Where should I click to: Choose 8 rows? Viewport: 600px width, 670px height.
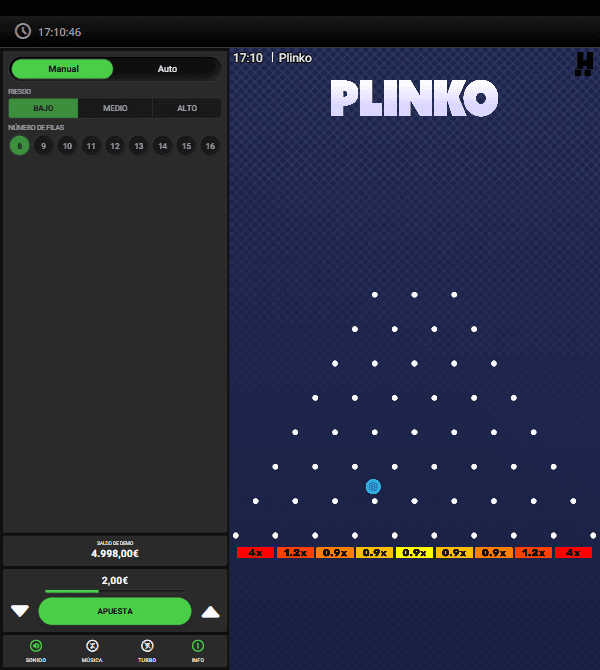[20, 146]
